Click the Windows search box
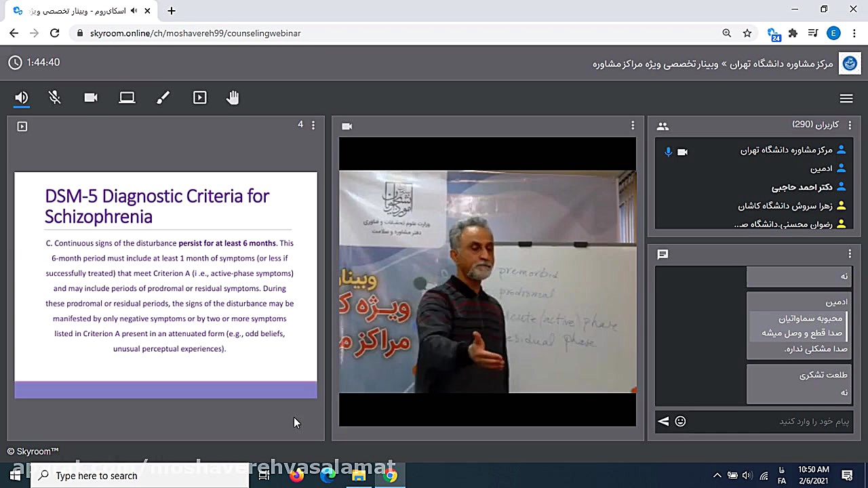Screen dimensions: 868x488 [140, 476]
